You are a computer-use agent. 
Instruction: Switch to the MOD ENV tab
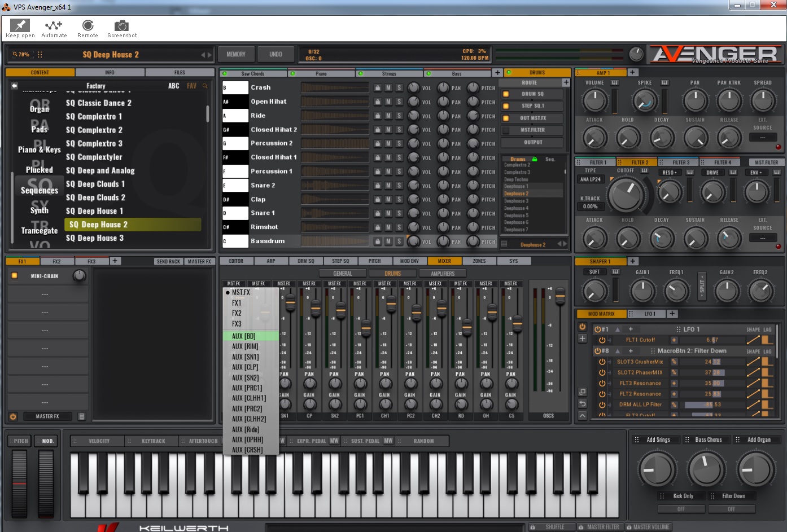tap(409, 261)
